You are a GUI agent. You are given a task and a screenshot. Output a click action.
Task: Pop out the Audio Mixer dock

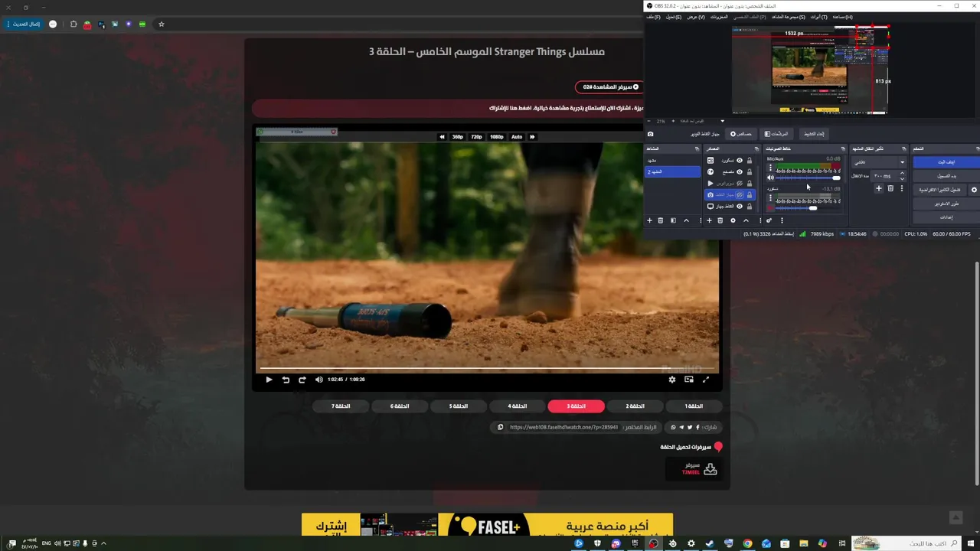(843, 148)
